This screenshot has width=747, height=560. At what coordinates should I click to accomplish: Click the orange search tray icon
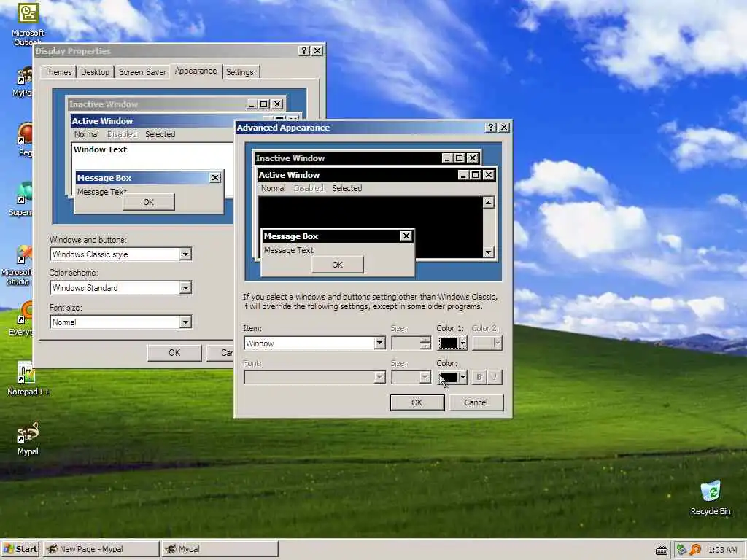(x=695, y=550)
